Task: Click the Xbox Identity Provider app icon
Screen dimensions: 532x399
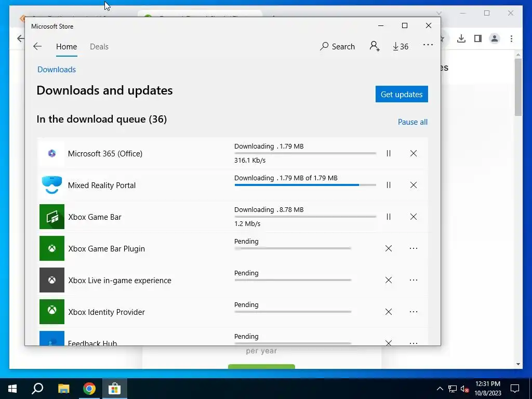Action: tap(52, 312)
